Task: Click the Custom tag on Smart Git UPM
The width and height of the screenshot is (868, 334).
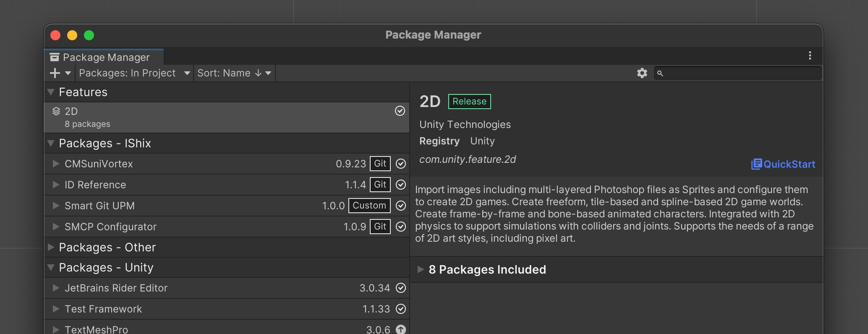Action: [369, 206]
